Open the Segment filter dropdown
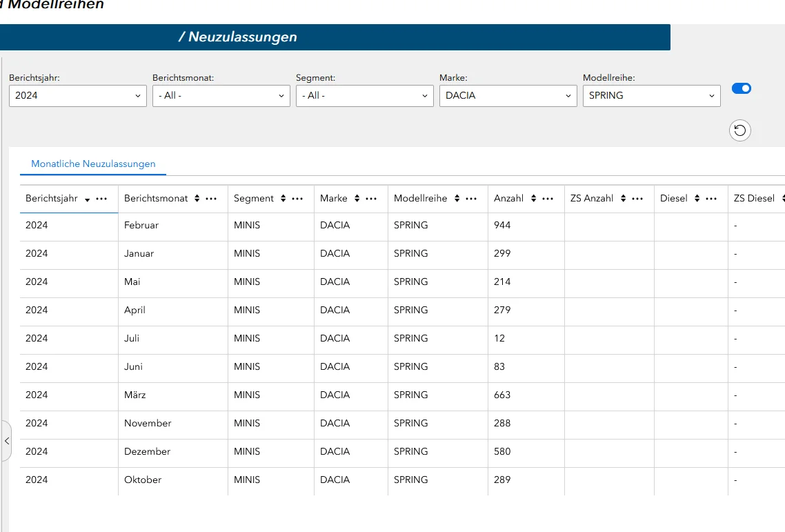 click(365, 96)
